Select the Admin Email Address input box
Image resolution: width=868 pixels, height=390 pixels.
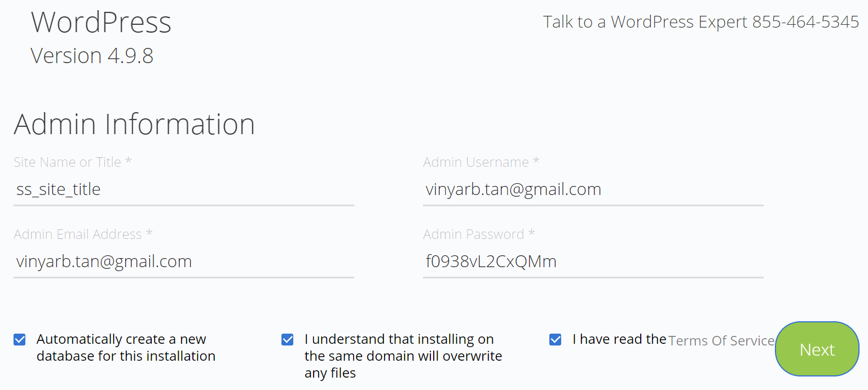[x=183, y=262]
